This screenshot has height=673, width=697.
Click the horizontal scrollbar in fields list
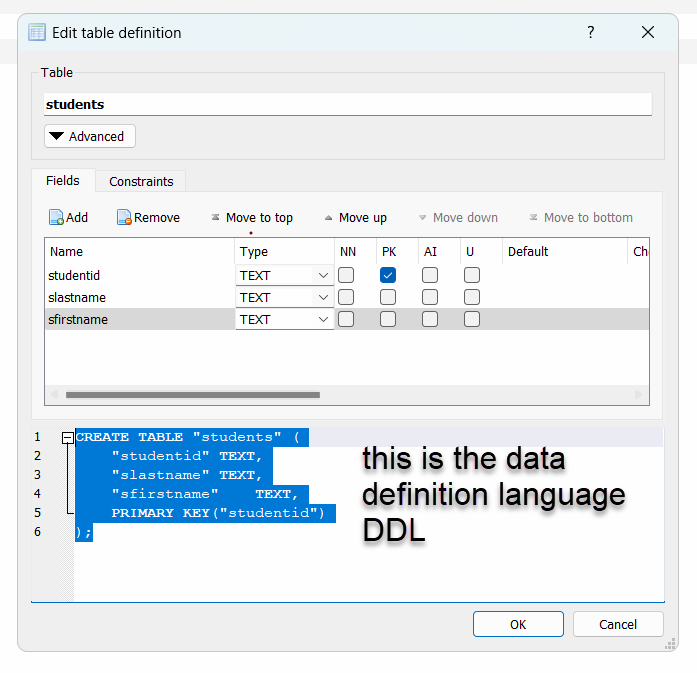point(192,395)
